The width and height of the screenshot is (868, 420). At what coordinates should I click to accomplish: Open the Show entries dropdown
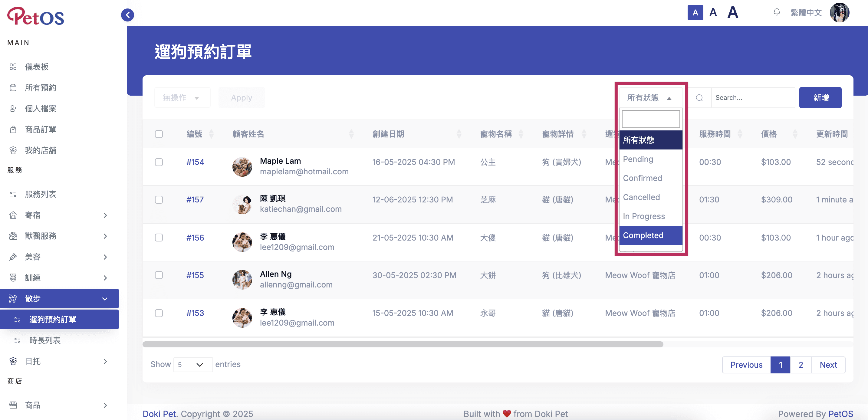click(193, 365)
